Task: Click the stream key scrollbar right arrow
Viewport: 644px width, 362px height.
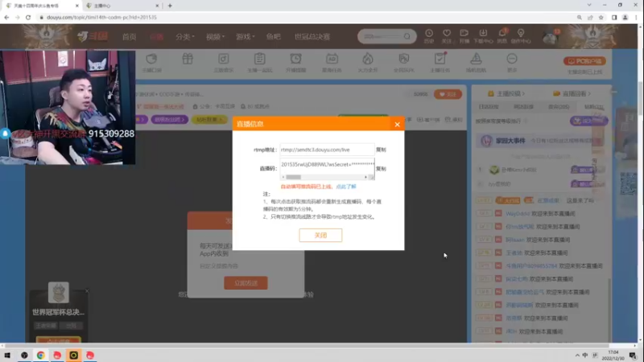Action: 365,177
